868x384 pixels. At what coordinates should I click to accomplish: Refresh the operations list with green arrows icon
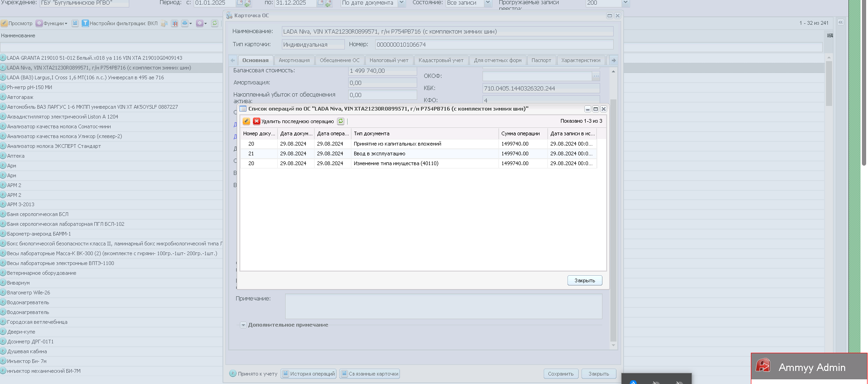[341, 121]
